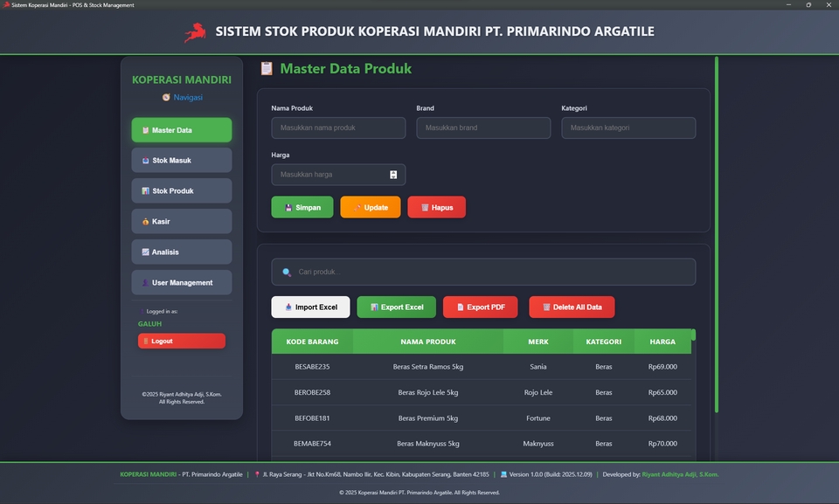Click the red horse logo in header
This screenshot has height=504, width=839.
point(194,32)
